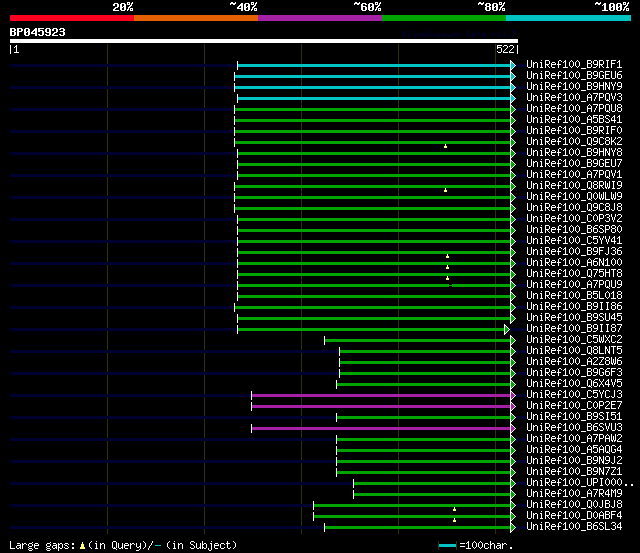Click the cyan ~100% legend segment
Viewport: 640px width, 553px height.
(x=568, y=18)
